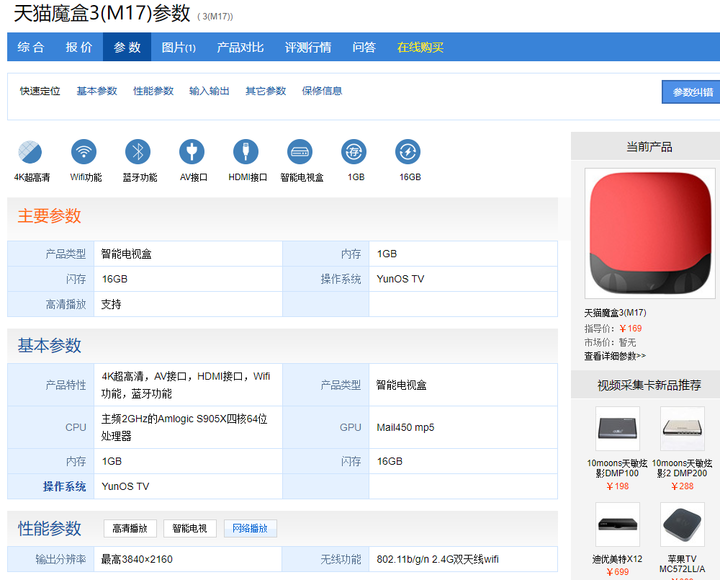
Task: Click the 1GB memory icon
Action: [x=354, y=152]
